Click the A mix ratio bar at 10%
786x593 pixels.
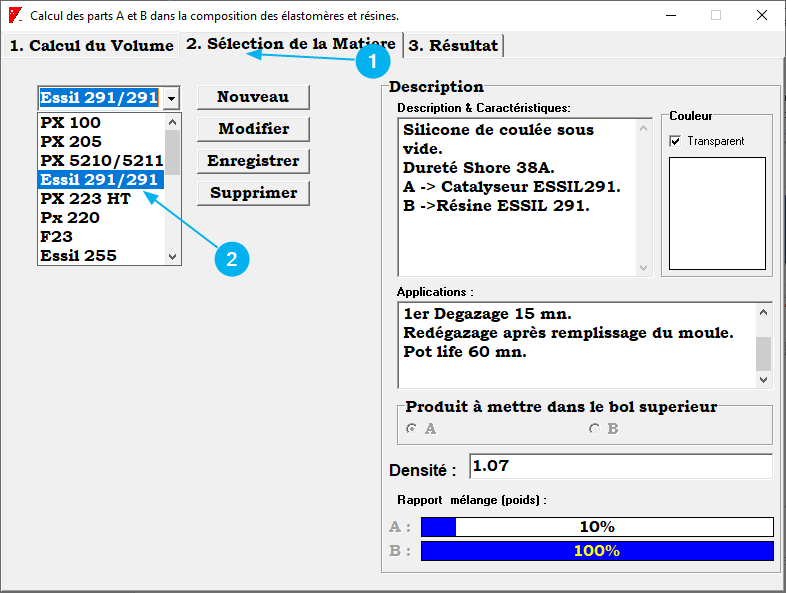pyautogui.click(x=597, y=527)
